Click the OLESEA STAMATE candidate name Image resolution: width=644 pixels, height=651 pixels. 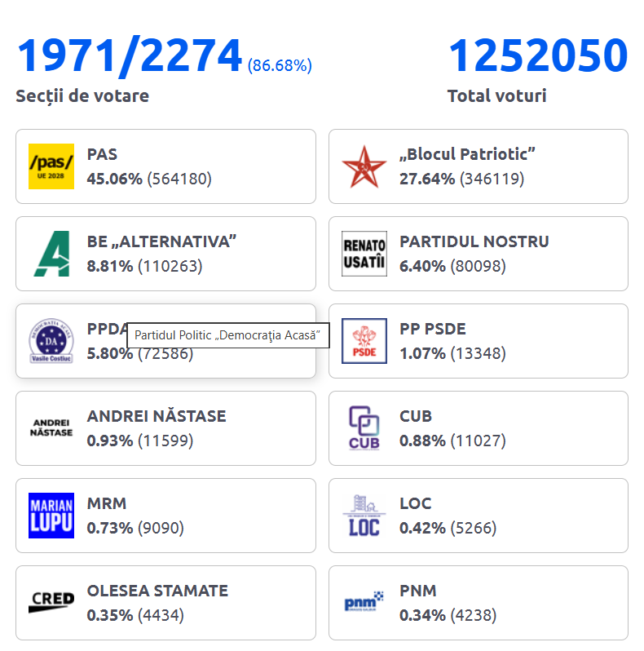tap(157, 591)
